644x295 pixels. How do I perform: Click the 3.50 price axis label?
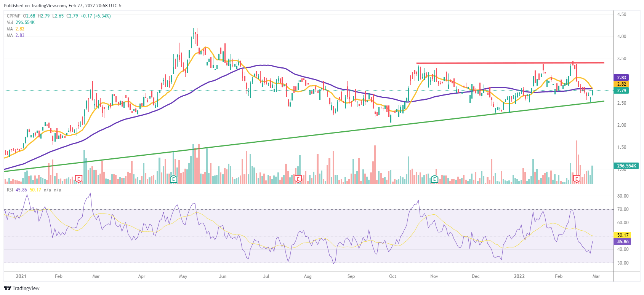tap(622, 59)
